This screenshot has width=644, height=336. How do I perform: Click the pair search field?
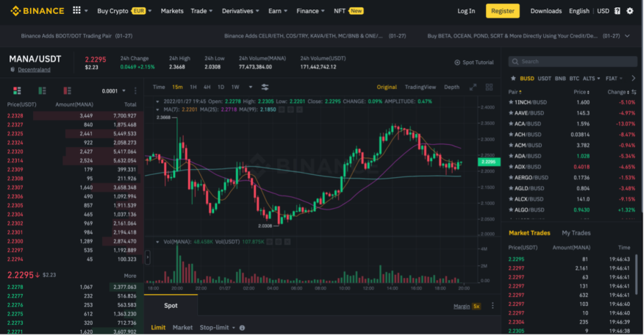[573, 62]
